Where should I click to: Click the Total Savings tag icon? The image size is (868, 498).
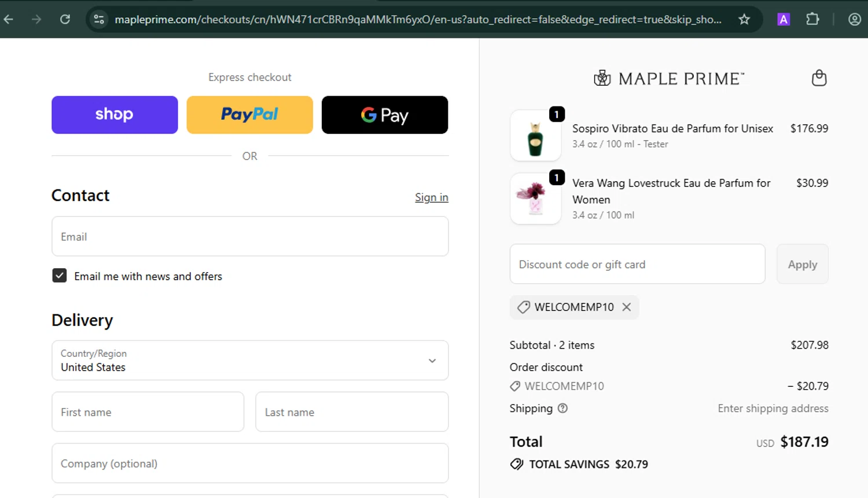[517, 464]
